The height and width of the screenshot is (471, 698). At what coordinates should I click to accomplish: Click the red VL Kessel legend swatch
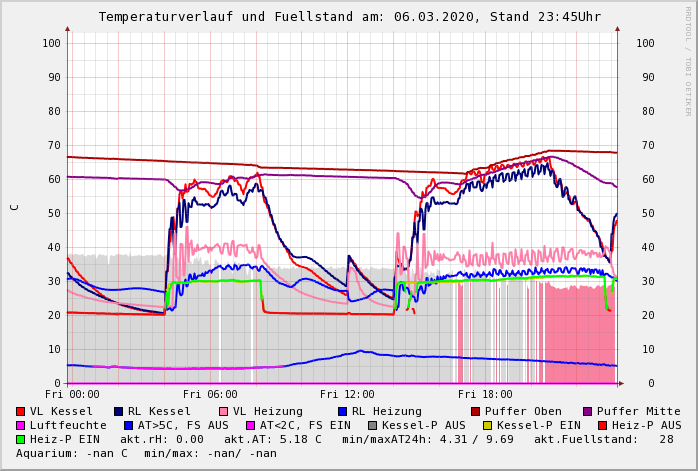[x=21, y=411]
